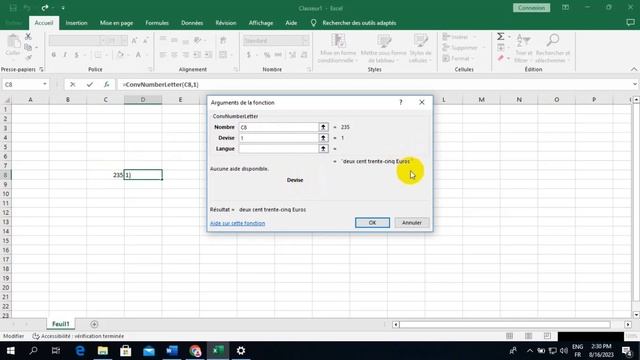640x360 pixels.
Task: Click the horizontal scrollbar right arrow
Action: pos(628,324)
